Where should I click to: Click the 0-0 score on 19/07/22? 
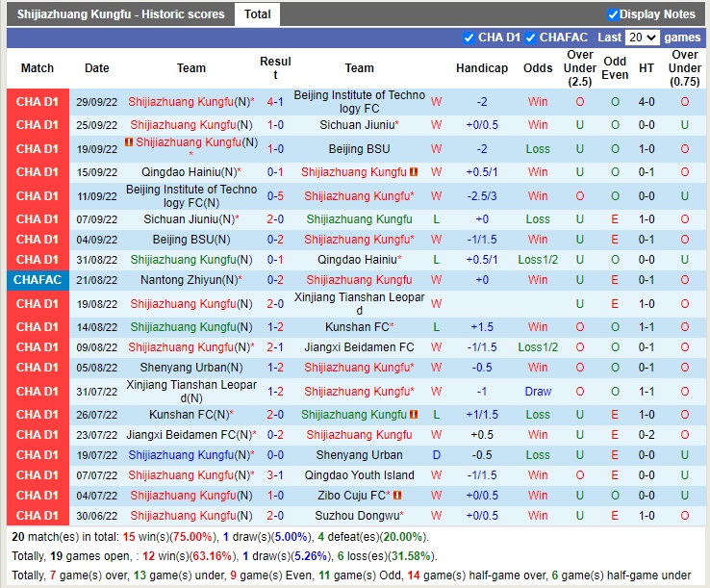(x=275, y=455)
